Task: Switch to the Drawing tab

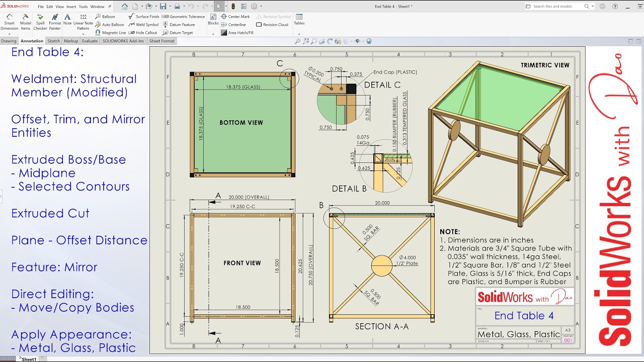Action: point(9,41)
